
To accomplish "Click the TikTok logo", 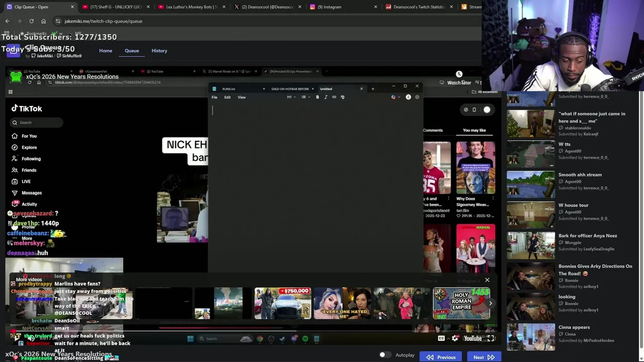I will (x=27, y=109).
